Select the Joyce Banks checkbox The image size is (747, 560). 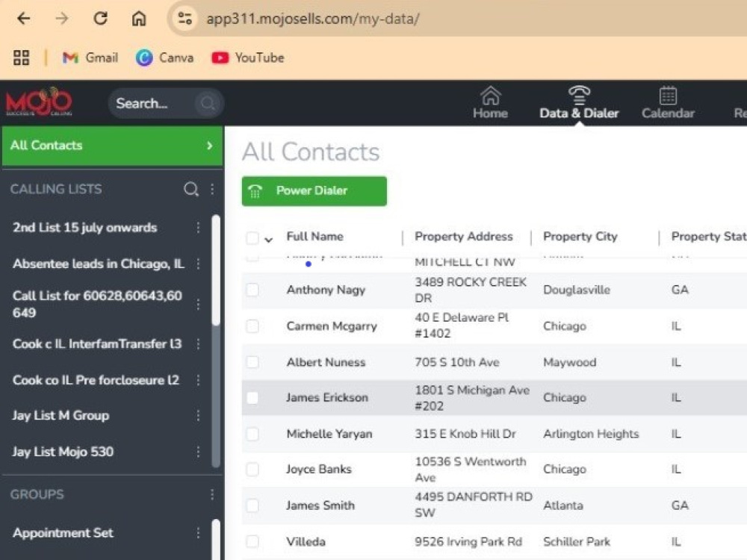(252, 469)
